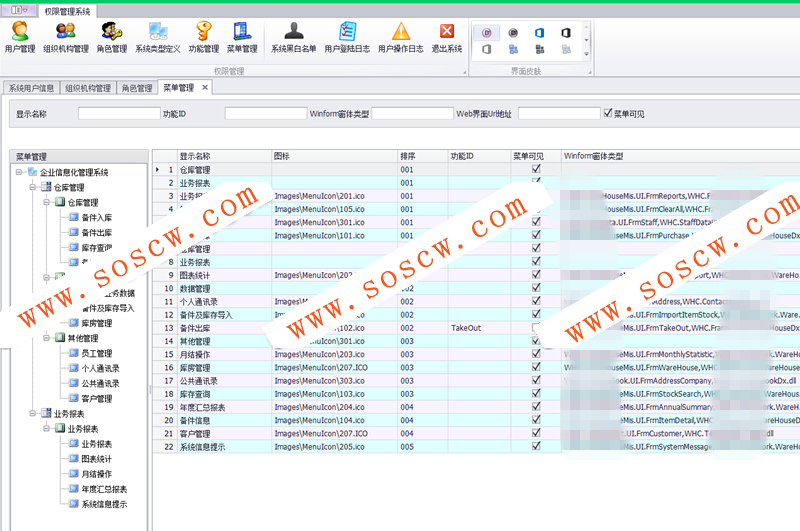Viewport: 800px width, 531px height.
Task: Select 年度汇总报表 in the menu tree
Action: 104,489
